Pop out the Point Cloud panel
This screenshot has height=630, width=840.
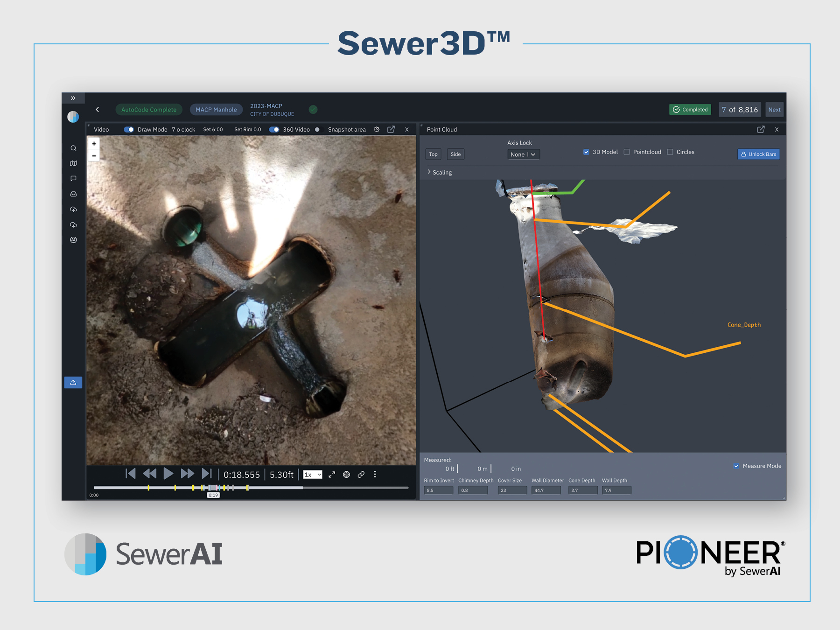click(x=761, y=129)
